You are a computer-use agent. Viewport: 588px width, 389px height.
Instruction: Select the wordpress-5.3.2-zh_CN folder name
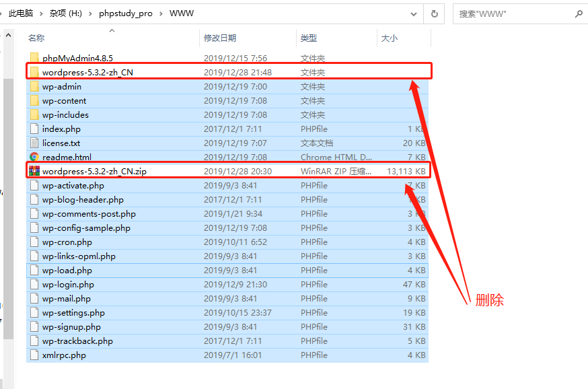(x=87, y=73)
